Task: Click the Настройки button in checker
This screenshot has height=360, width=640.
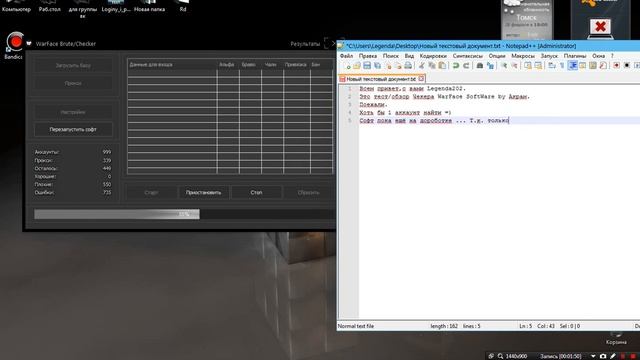Action: point(73,112)
